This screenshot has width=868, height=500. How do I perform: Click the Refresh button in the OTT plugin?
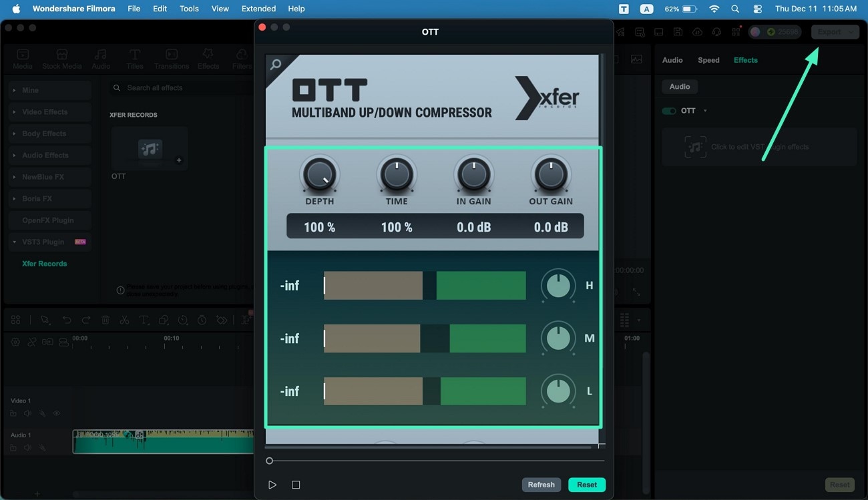tap(541, 484)
